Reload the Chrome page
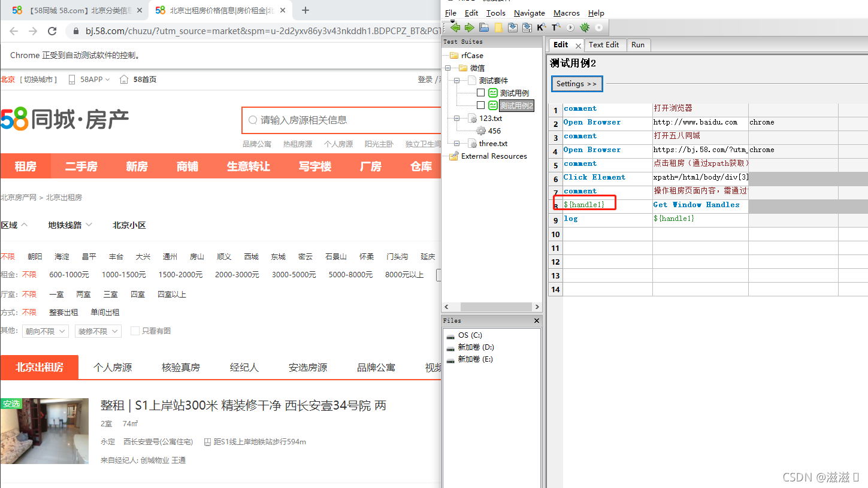Image resolution: width=868 pixels, height=488 pixels. (52, 31)
